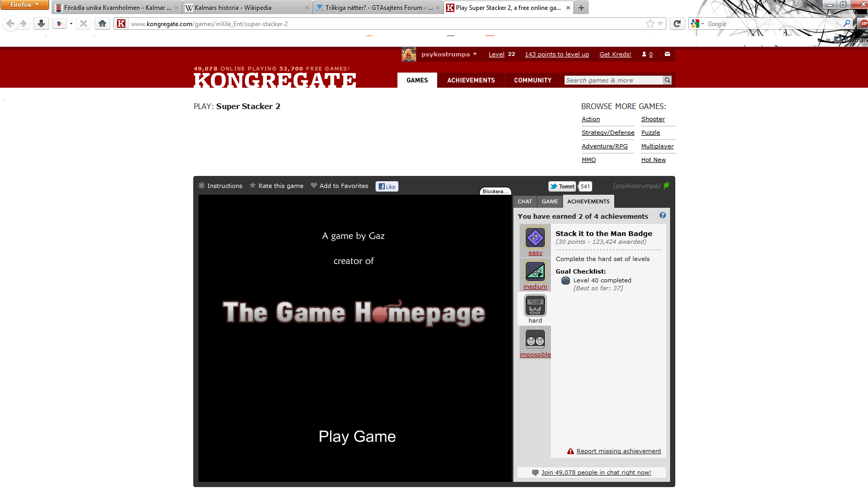Image resolution: width=868 pixels, height=497 pixels.
Task: Click 143 points to level up link
Action: [x=557, y=54]
